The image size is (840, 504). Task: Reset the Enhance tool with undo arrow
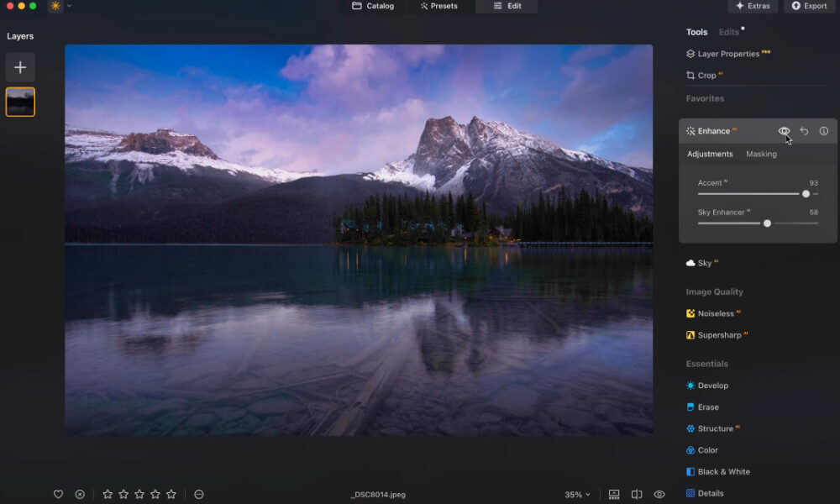coord(804,131)
